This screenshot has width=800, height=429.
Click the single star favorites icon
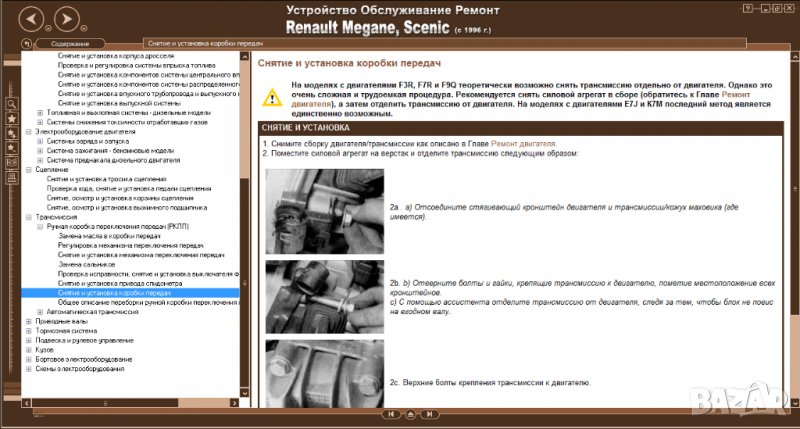click(11, 118)
